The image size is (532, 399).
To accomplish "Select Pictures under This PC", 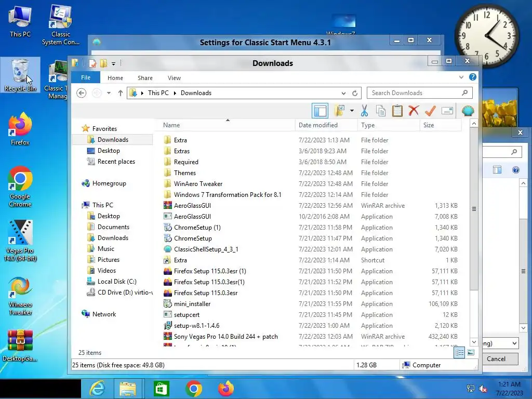I will (x=109, y=260).
